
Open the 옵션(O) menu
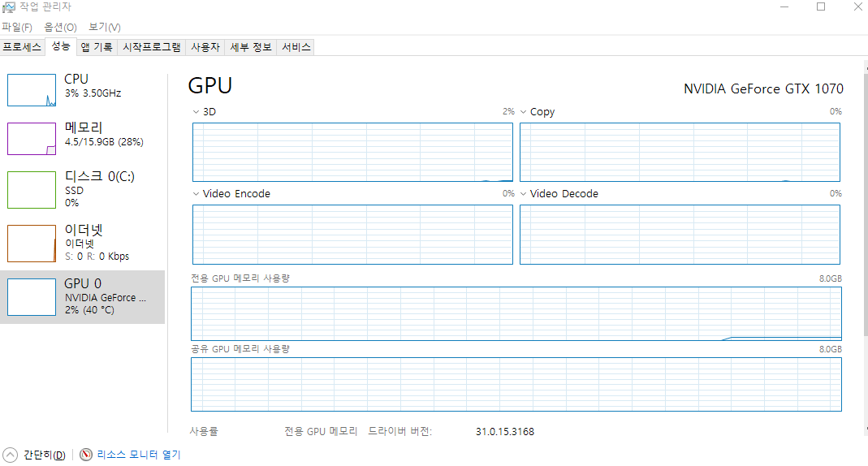[60, 27]
